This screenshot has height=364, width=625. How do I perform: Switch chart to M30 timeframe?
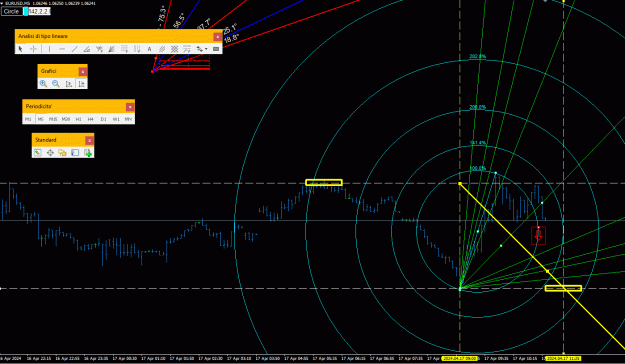[66, 119]
